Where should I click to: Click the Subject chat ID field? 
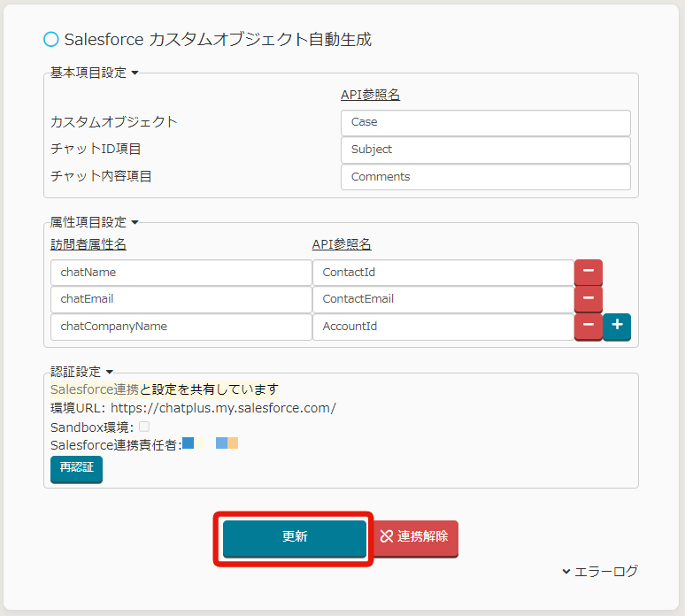coord(485,150)
